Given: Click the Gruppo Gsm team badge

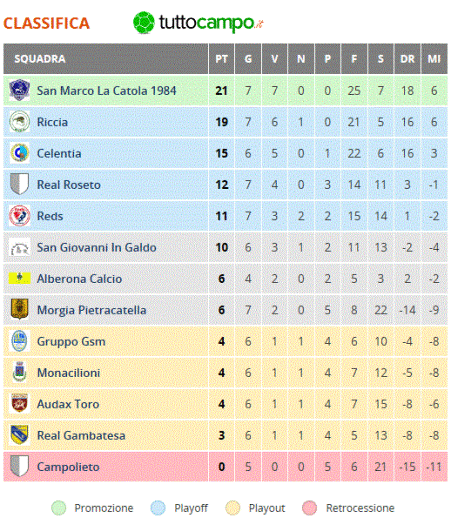Looking at the screenshot, I should click(x=19, y=341).
